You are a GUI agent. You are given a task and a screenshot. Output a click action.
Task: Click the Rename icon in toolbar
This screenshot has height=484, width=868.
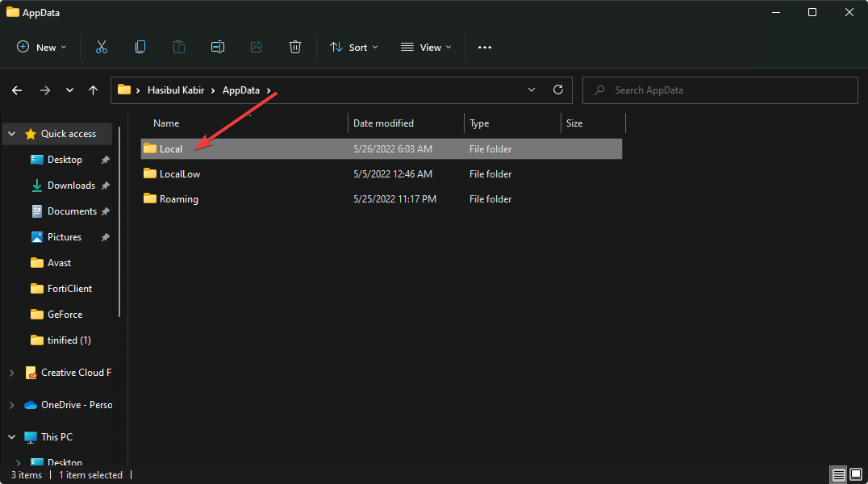click(x=218, y=48)
